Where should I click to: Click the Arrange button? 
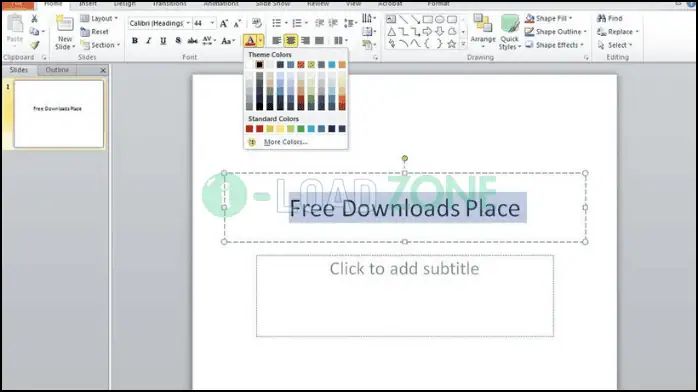pyautogui.click(x=483, y=31)
